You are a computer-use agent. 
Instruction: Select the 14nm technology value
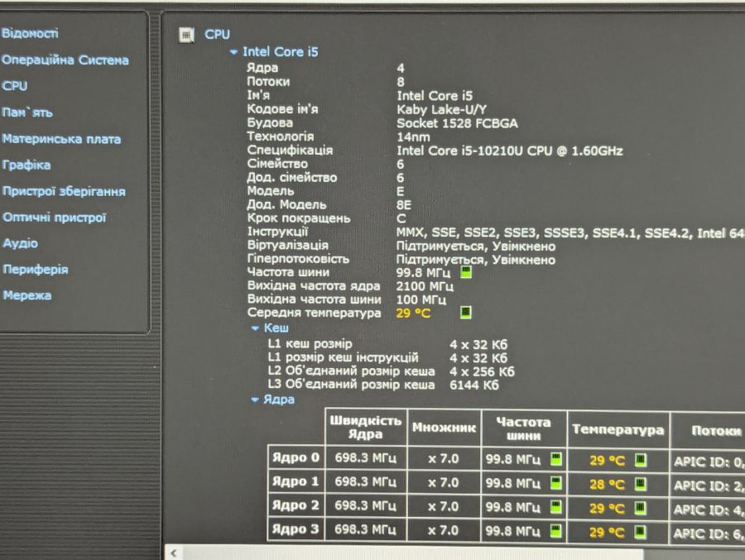pos(413,137)
